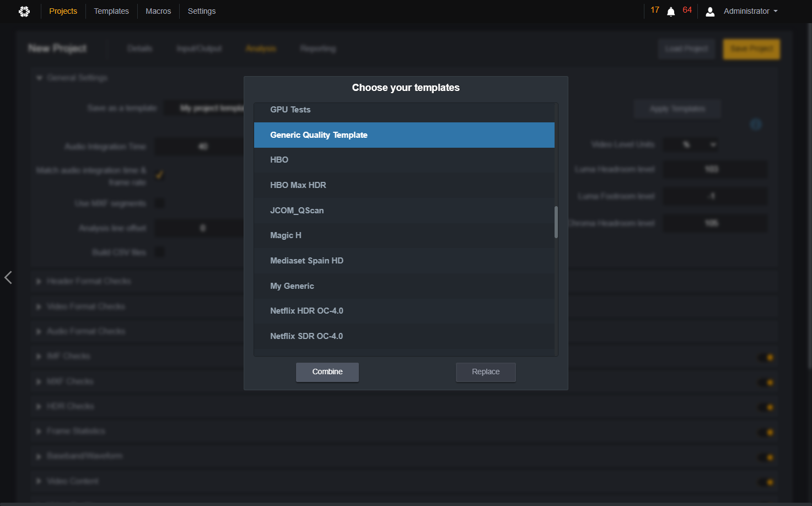Click the application logo icon

tap(24, 11)
